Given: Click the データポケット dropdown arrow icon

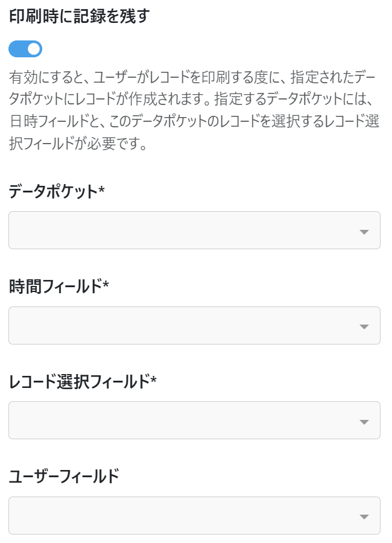Looking at the screenshot, I should click(364, 232).
